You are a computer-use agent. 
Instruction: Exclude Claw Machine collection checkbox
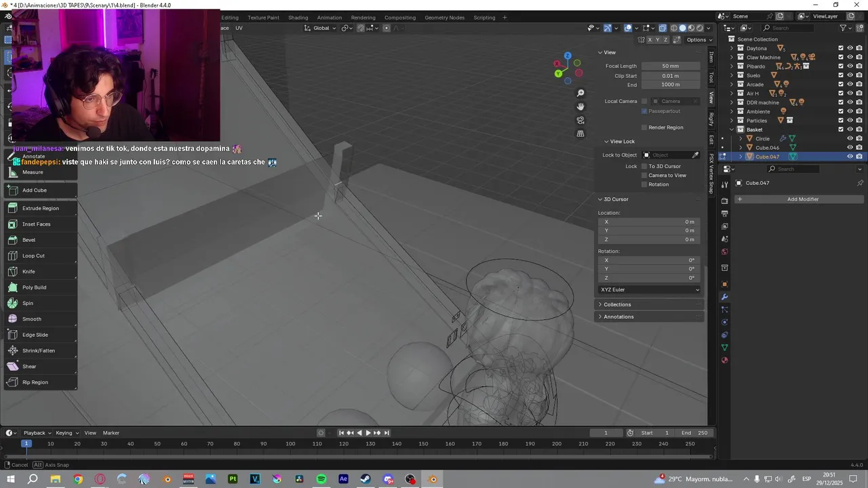841,57
